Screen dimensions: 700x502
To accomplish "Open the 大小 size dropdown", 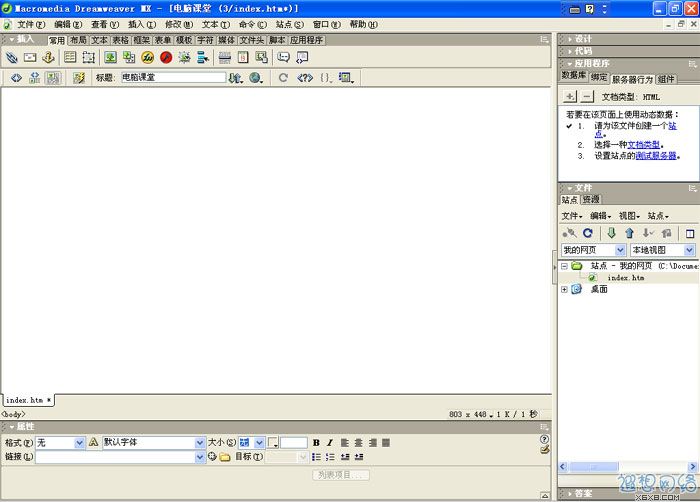I will click(x=259, y=443).
